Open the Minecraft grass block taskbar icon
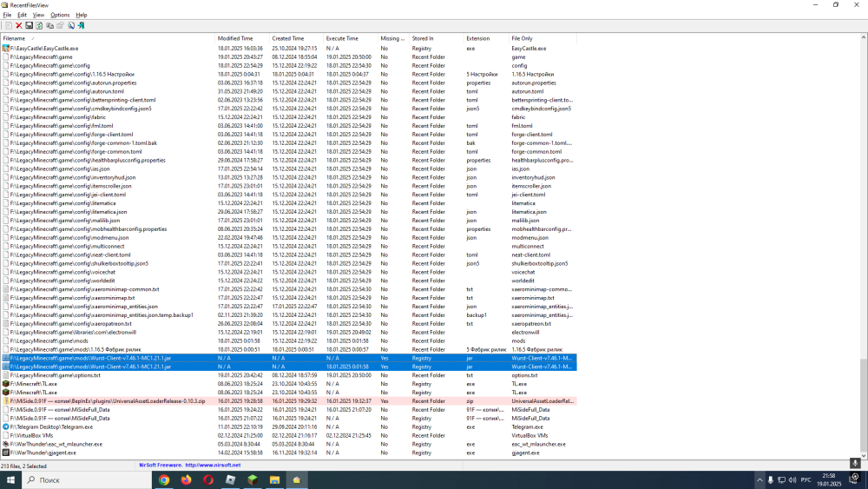Screen dimensions: 868x489 coord(253,480)
